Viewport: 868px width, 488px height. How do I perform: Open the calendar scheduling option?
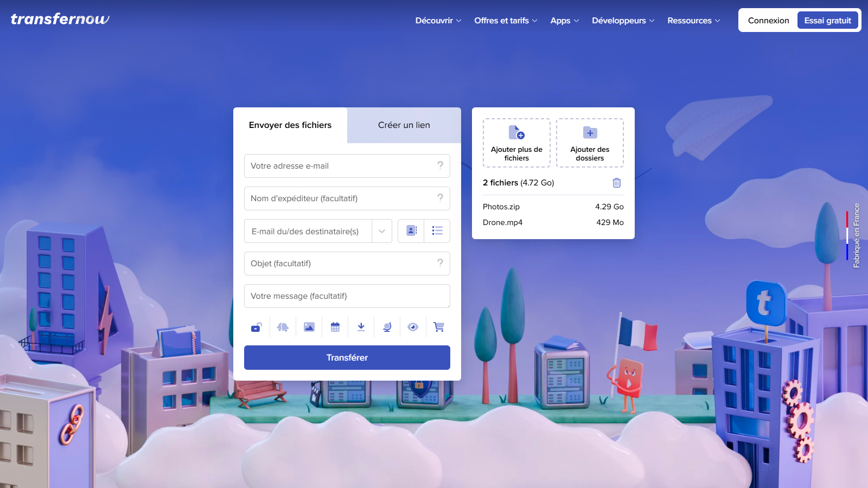(x=335, y=327)
